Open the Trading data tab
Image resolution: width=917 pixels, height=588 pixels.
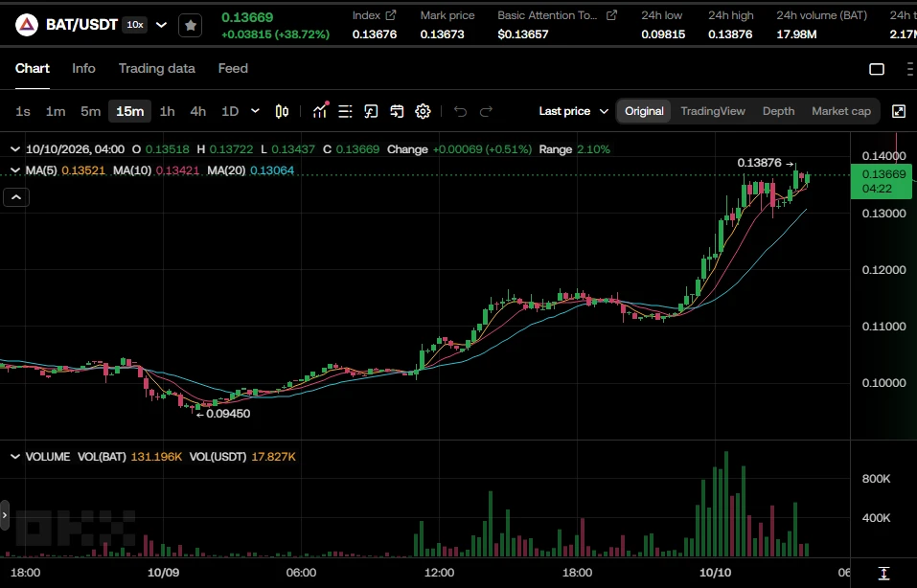click(157, 68)
